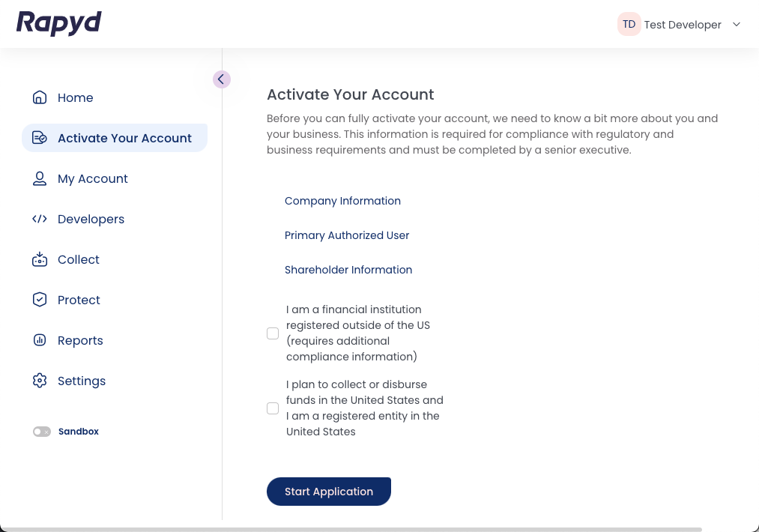Click the Test Developer user name
The width and height of the screenshot is (759, 532).
pyautogui.click(x=683, y=25)
